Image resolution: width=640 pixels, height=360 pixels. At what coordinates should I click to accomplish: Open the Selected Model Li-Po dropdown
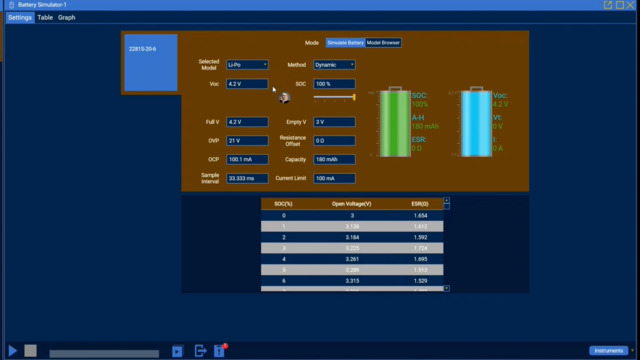point(247,65)
